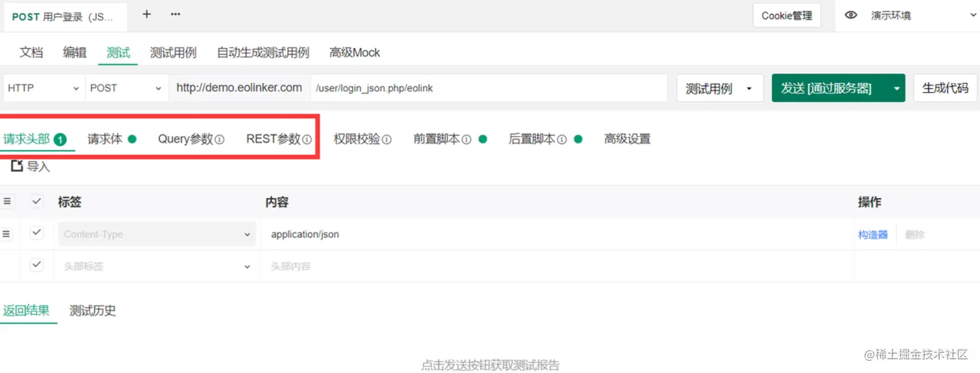Switch to the 测试历史 tab
This screenshot has height=373, width=980.
[93, 310]
